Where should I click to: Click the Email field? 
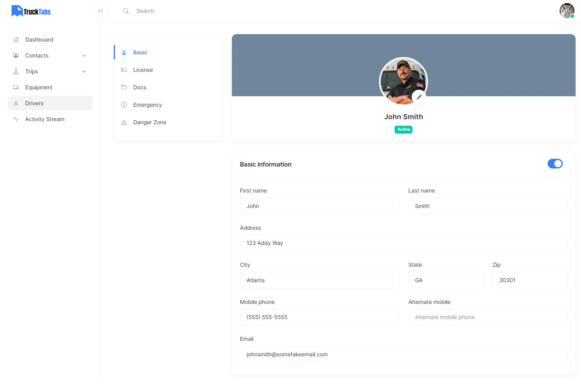(x=404, y=354)
